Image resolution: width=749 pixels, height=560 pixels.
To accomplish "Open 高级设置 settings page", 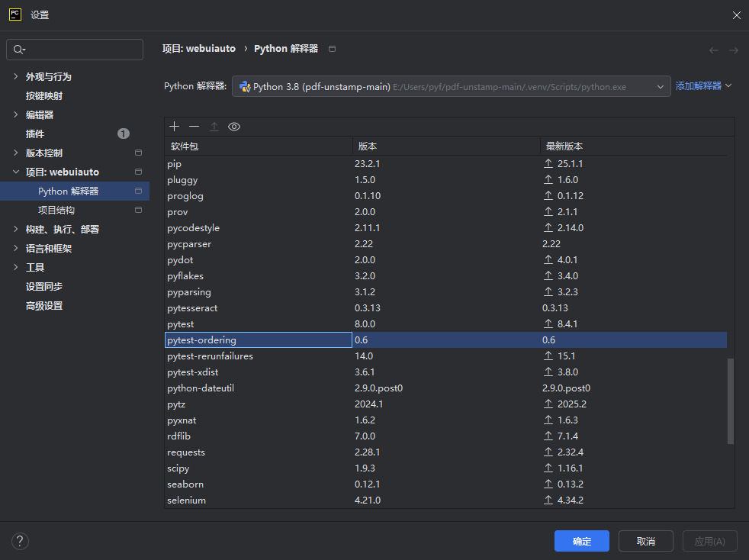I will (44, 306).
